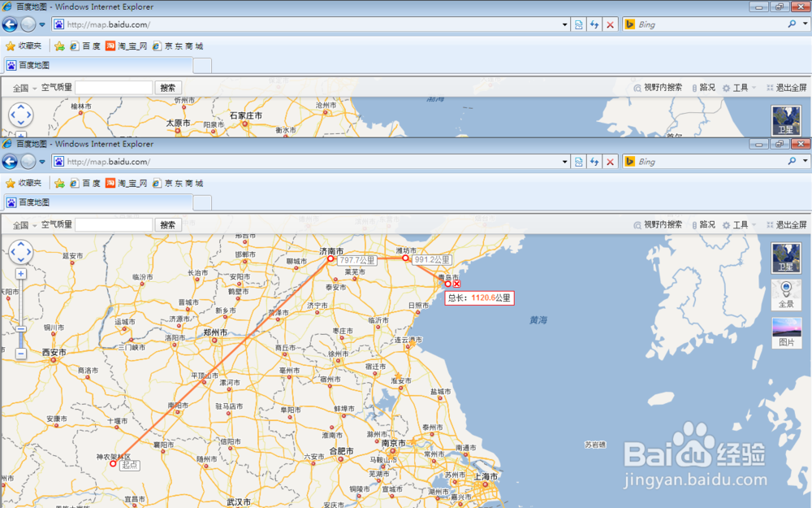Click the Forward button in the lower window
The image size is (812, 508).
pyautogui.click(x=28, y=162)
